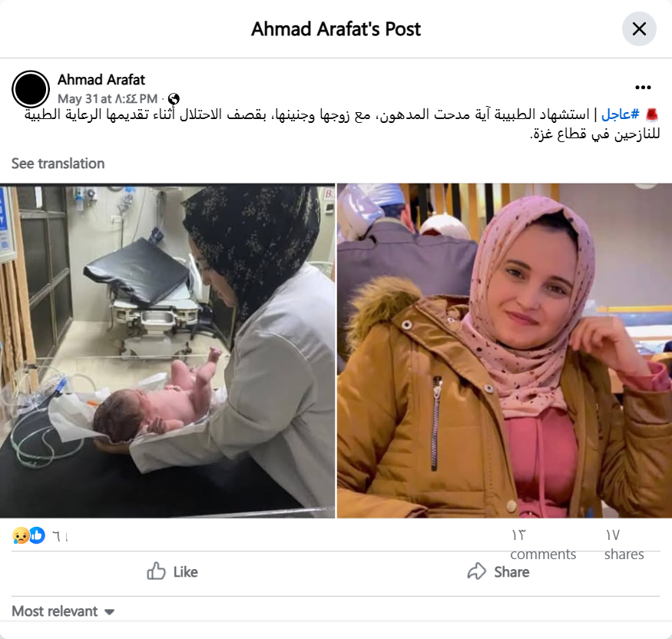Image resolution: width=672 pixels, height=639 pixels.
Task: Close the post dialog with the X button
Action: pos(639,29)
